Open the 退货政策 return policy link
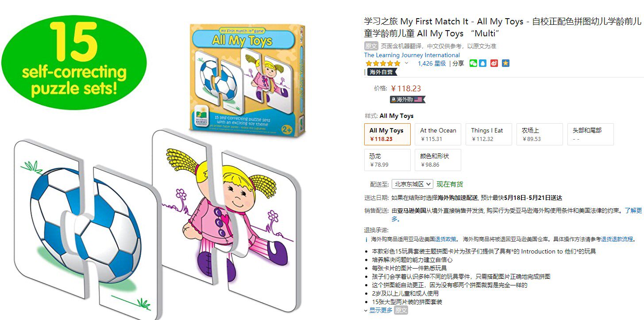Image resolution: width=644 pixels, height=320 pixels. [x=446, y=239]
